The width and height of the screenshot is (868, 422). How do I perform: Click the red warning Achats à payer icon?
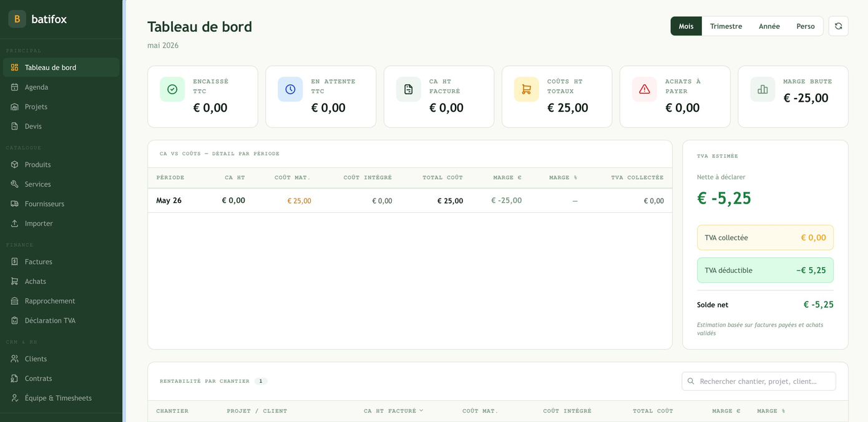pyautogui.click(x=645, y=89)
